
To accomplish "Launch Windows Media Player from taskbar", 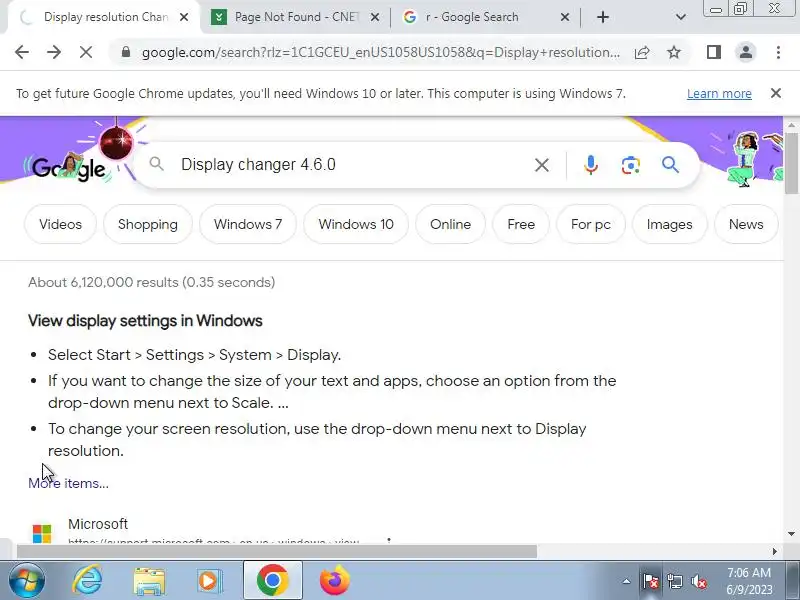I will [x=209, y=580].
